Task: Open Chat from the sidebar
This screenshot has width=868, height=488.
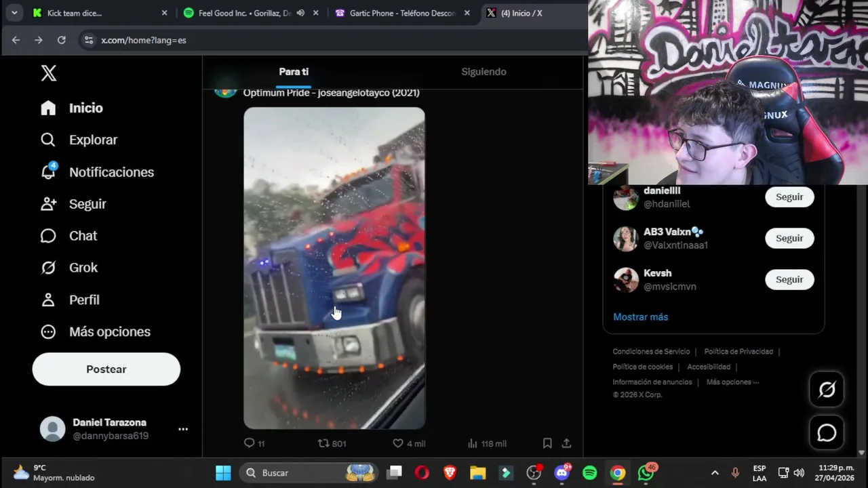Action: [x=68, y=236]
